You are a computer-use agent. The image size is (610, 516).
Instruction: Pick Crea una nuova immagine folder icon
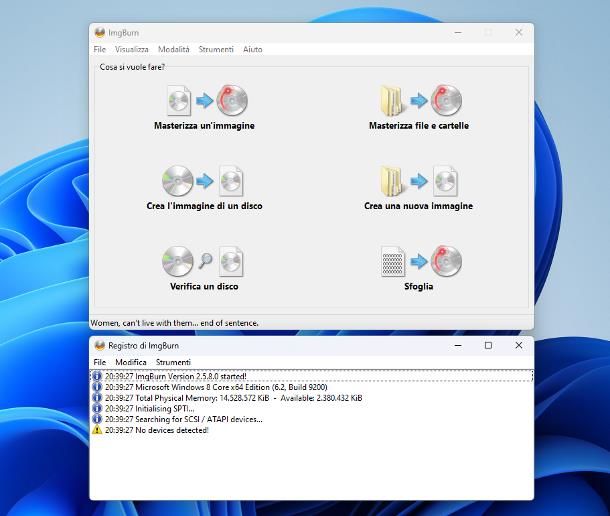tap(419, 181)
